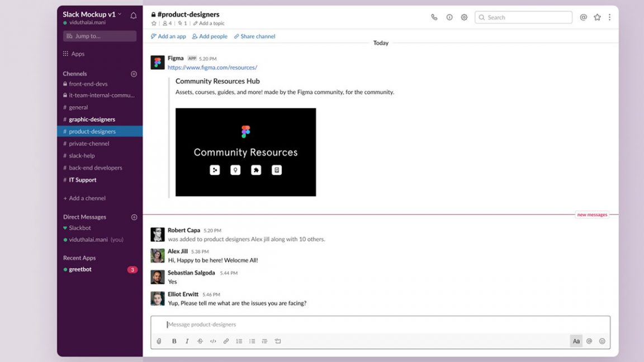Viewport: 644px width, 362px height.
Task: Open the figma.com/resources link
Action: click(x=212, y=67)
